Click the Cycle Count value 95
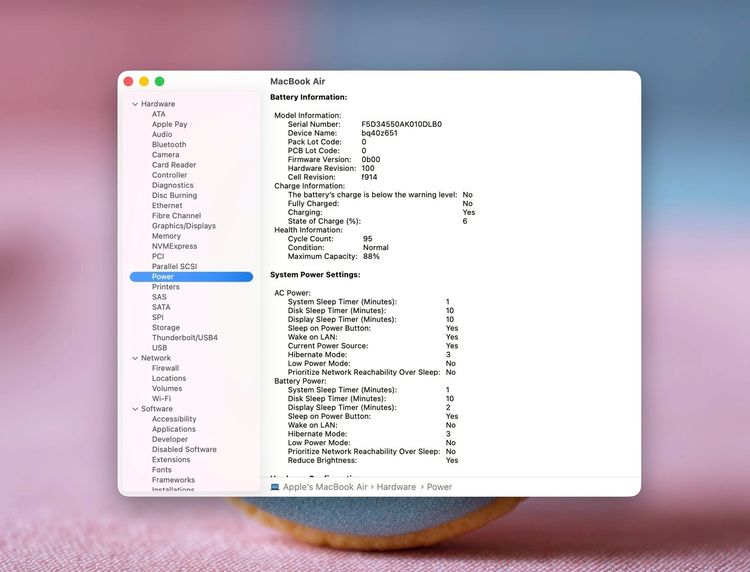 click(x=367, y=239)
